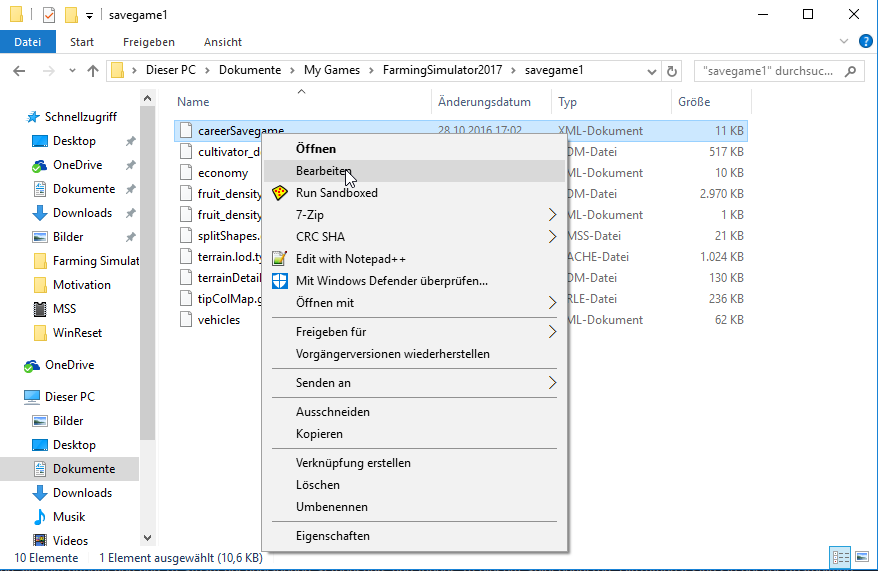Select the economy file
The width and height of the screenshot is (878, 571).
tap(222, 173)
